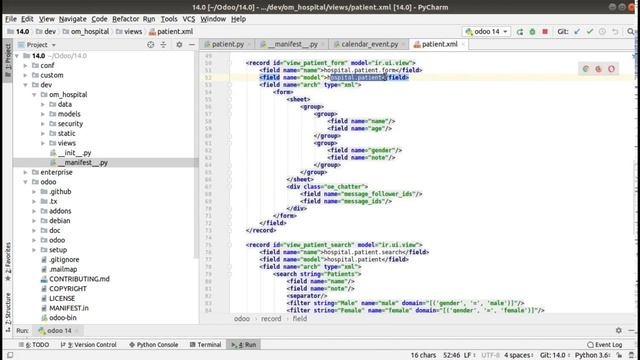
Task: Click views breadcrumb in navigation bar
Action: [129, 31]
